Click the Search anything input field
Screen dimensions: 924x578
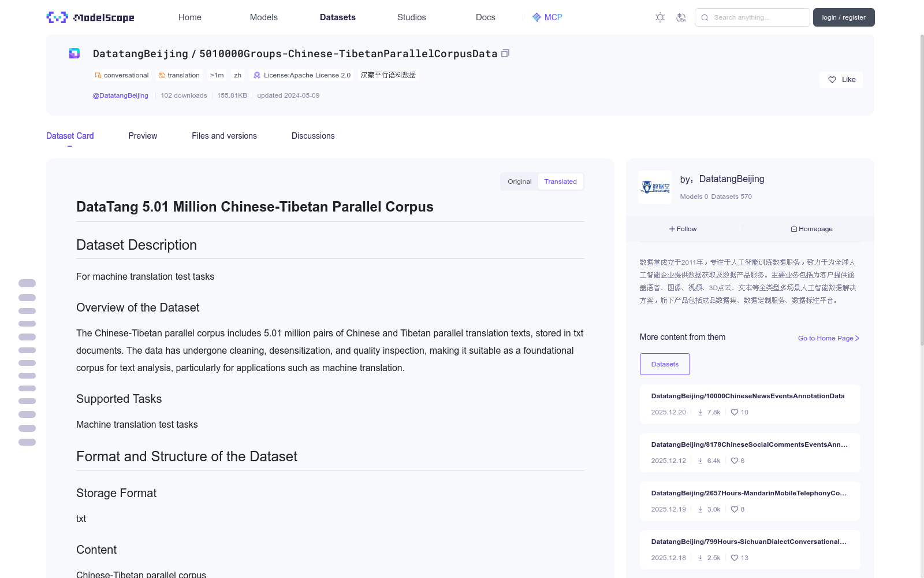click(752, 17)
